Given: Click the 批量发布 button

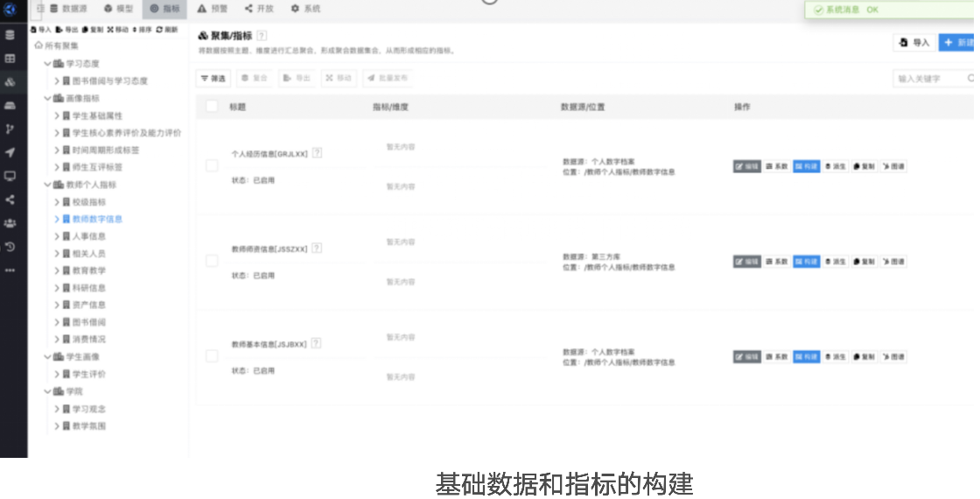Looking at the screenshot, I should pyautogui.click(x=388, y=78).
